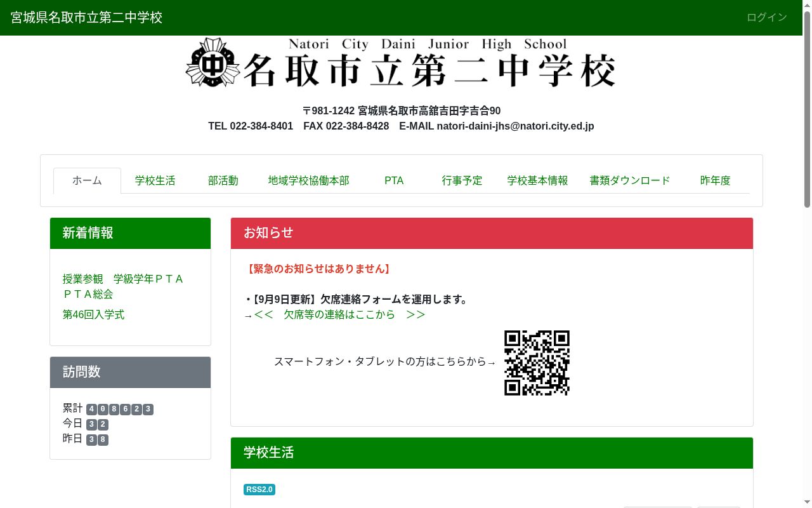The width and height of the screenshot is (812, 508).
Task: Click the 訪問数 panel header
Action: [x=130, y=372]
